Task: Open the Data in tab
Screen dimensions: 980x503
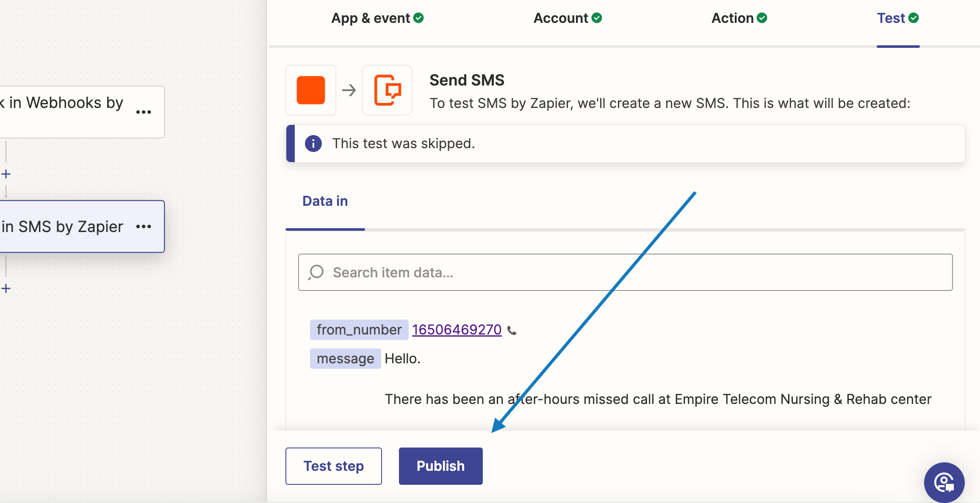Action: coord(325,201)
